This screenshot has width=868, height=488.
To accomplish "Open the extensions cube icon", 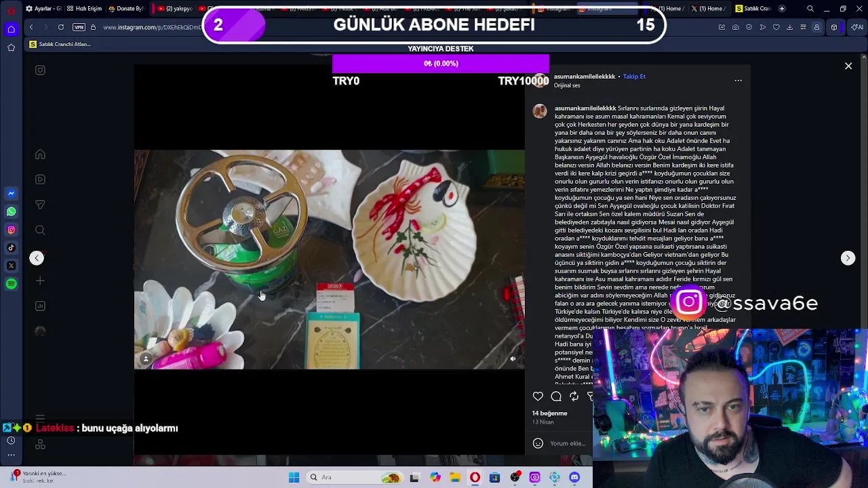I will [834, 27].
